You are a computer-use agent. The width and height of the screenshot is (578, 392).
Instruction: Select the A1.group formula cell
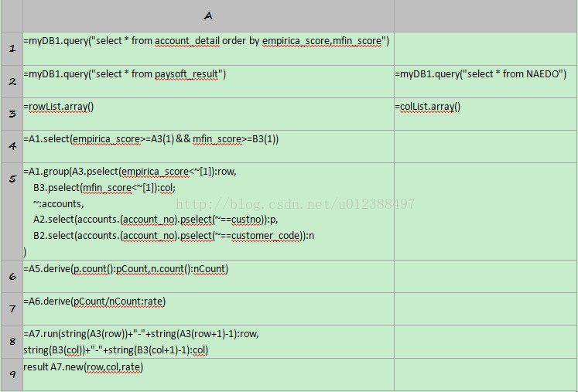[208, 211]
